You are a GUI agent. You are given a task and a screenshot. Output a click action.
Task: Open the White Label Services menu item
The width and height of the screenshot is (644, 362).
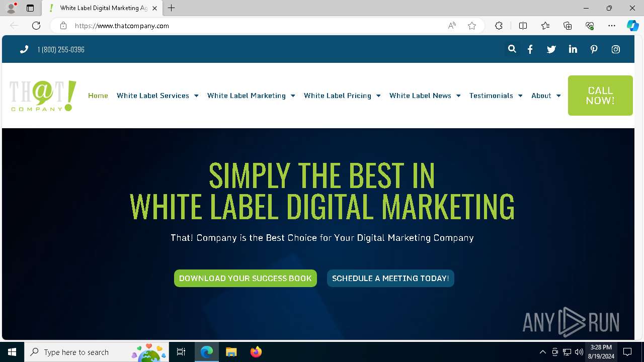click(x=153, y=96)
